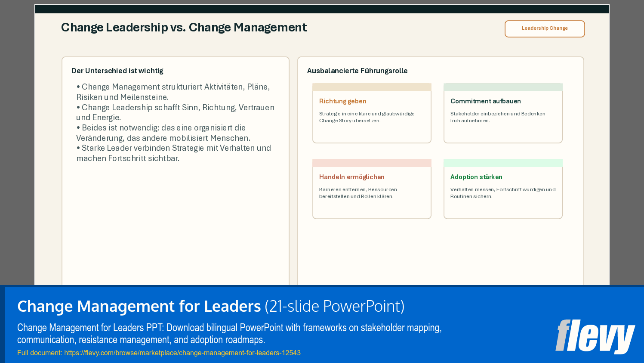The width and height of the screenshot is (644, 363).
Task: Click the heading Ausbalancierte Führungsrolle
Action: pyautogui.click(x=357, y=71)
